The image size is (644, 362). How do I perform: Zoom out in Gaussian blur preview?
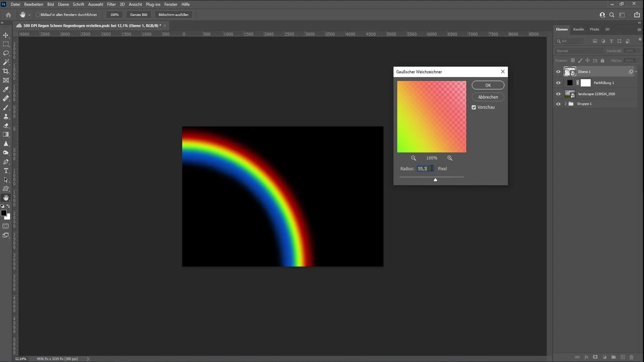[x=414, y=158]
